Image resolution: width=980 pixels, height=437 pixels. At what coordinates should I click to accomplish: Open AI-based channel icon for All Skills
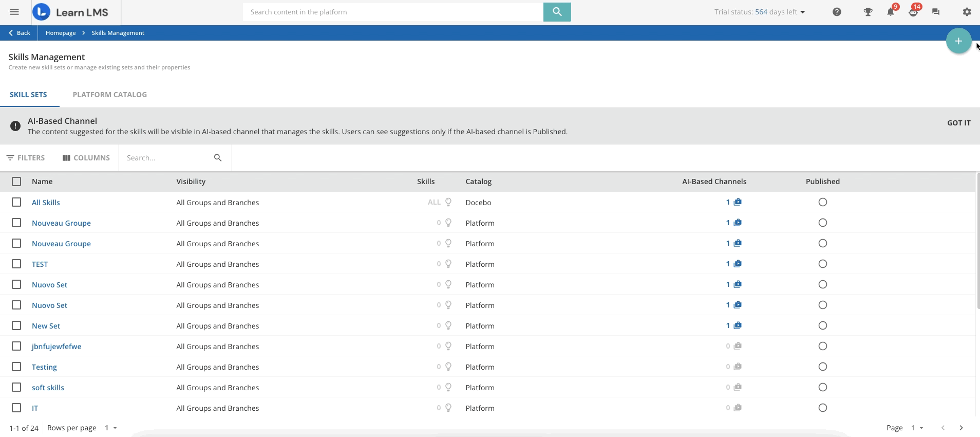(x=738, y=202)
